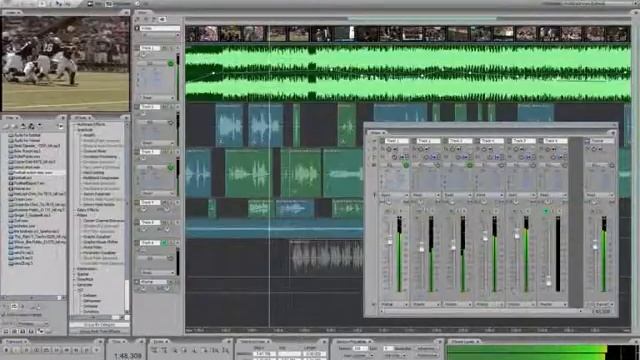Click the Master name field in Mixer
Image resolution: width=640 pixels, height=360 pixels.
602,141
